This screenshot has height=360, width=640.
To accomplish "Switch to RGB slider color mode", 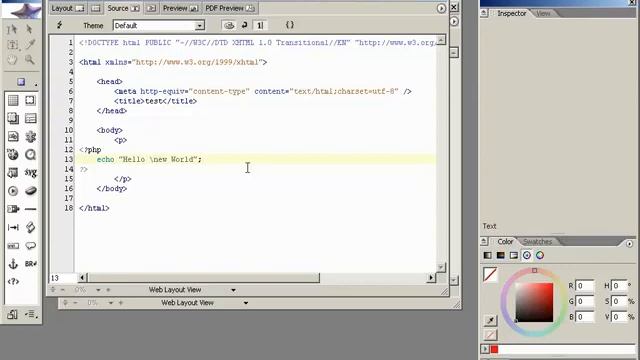I will [500, 255].
